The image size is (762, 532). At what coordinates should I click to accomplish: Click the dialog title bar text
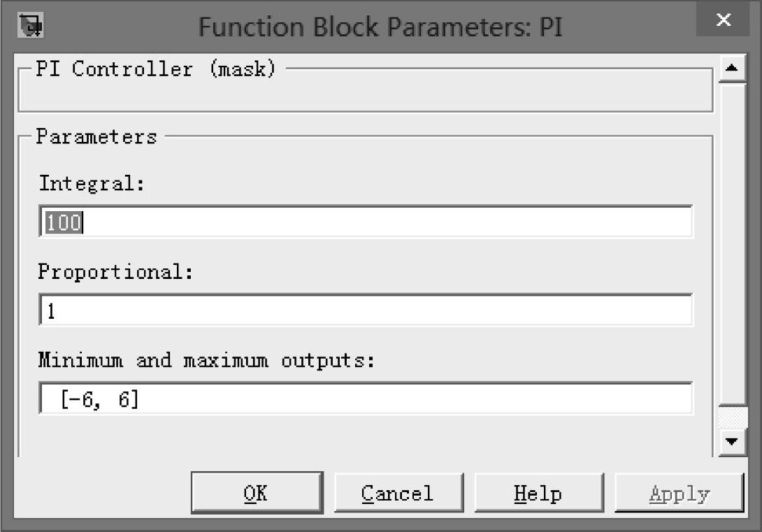(x=380, y=27)
